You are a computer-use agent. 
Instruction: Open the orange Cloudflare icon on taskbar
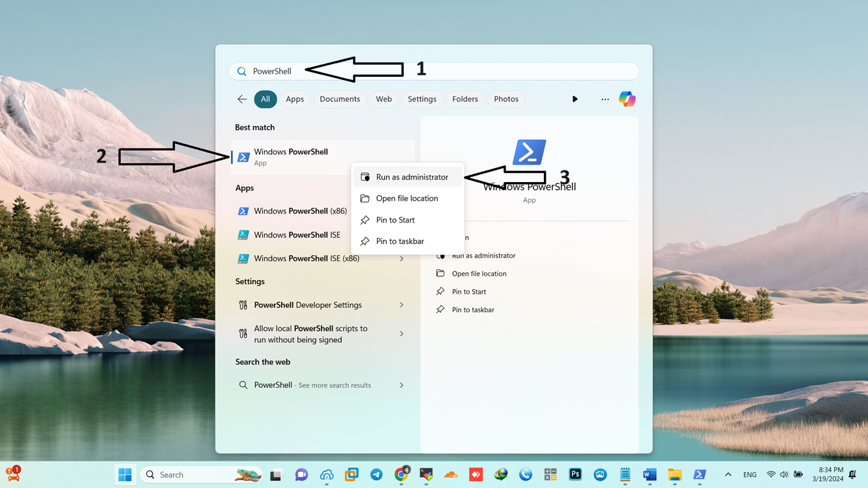451,475
